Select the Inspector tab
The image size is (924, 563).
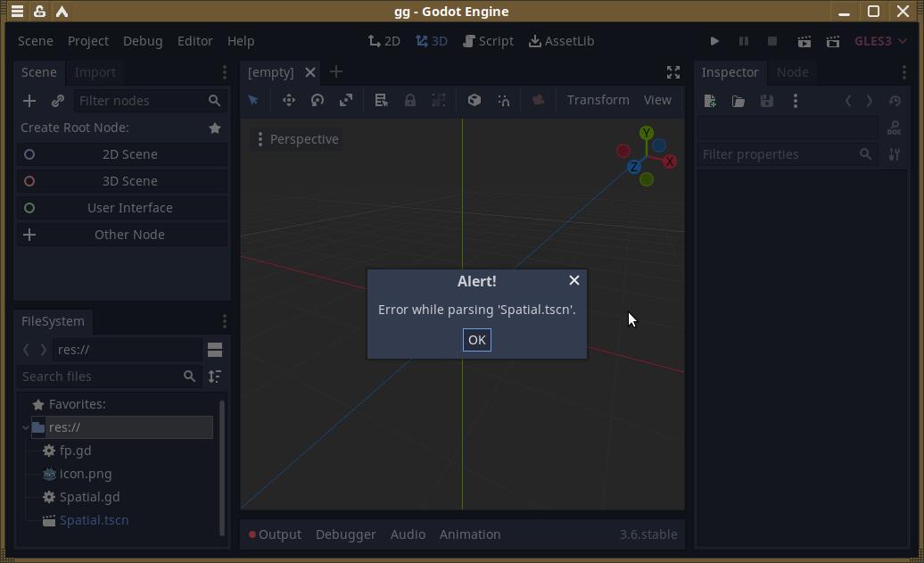[730, 72]
